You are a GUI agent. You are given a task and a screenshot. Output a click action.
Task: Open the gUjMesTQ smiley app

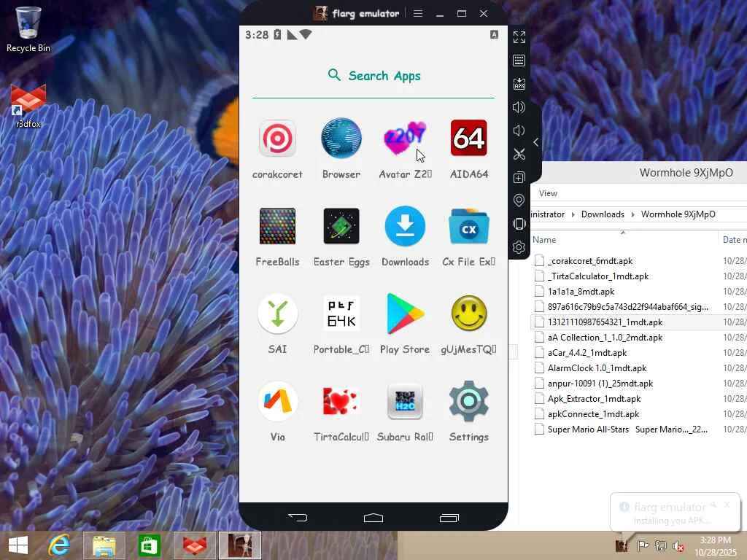[x=469, y=314]
